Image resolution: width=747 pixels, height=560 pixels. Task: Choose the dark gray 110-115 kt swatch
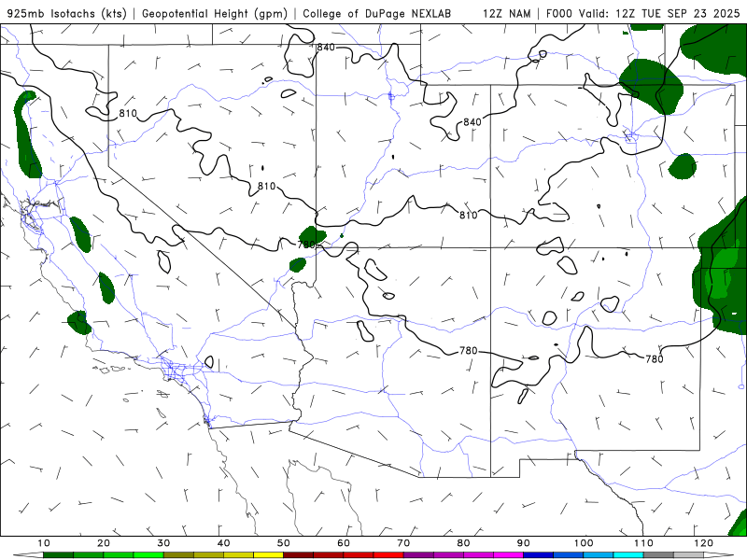[658, 555]
